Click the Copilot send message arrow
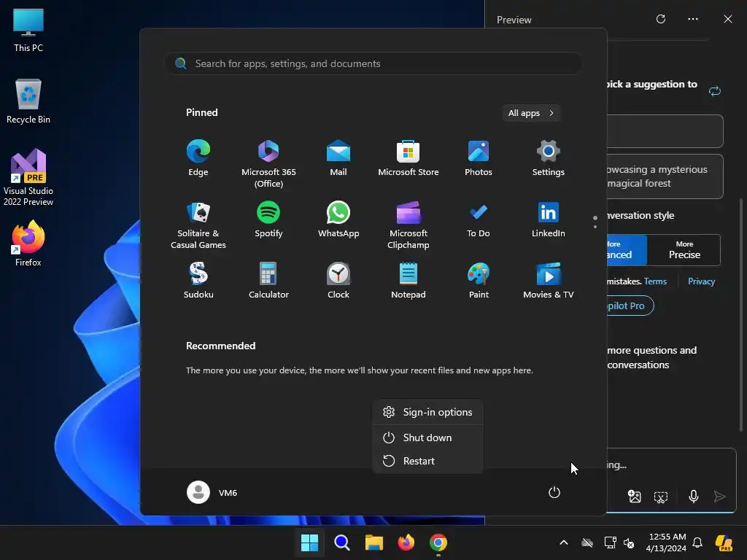This screenshot has width=747, height=560. tap(719, 497)
